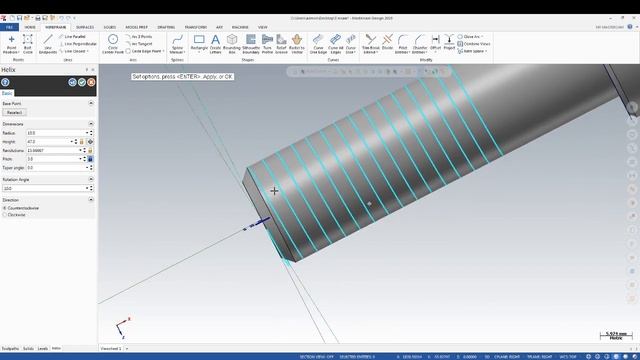
Task: Toggle the Revolutions lock icon
Action: click(x=90, y=150)
